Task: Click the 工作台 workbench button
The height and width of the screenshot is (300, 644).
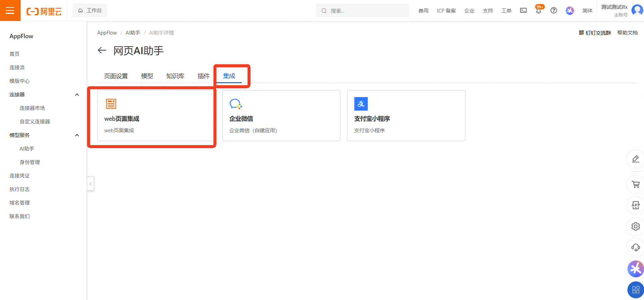Action: (90, 10)
